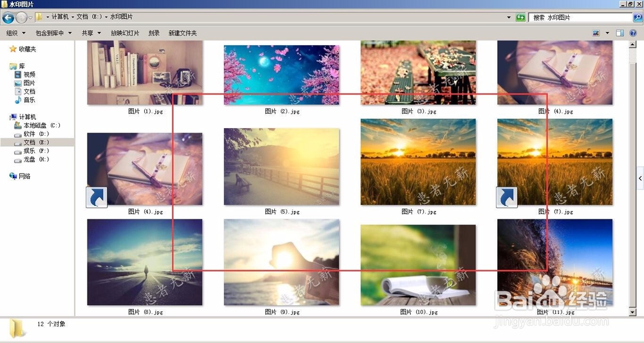This screenshot has height=343, width=644.
Task: Select 计算机 in the navigation pane
Action: tap(23, 117)
